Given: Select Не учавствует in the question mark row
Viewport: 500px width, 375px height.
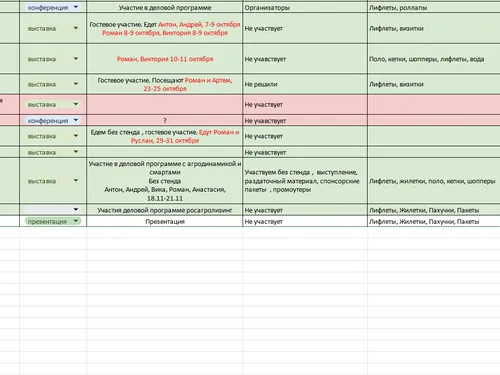Looking at the screenshot, I should (x=305, y=121).
